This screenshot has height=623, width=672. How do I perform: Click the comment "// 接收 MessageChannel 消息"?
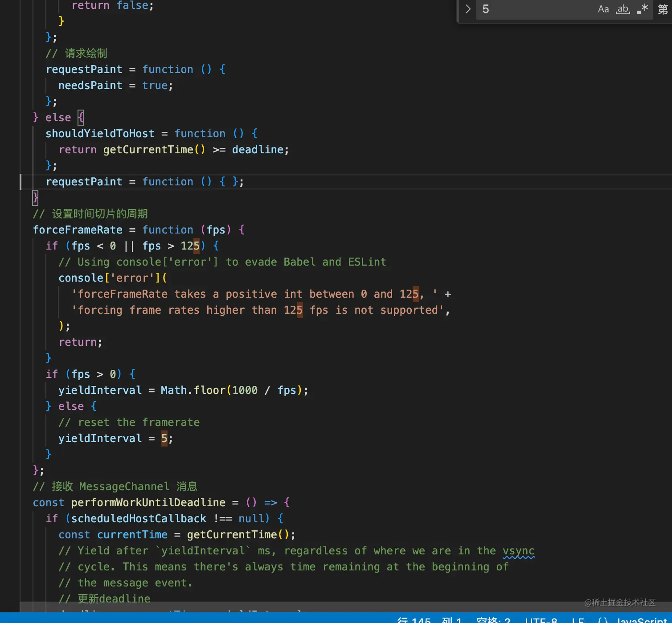115,487
